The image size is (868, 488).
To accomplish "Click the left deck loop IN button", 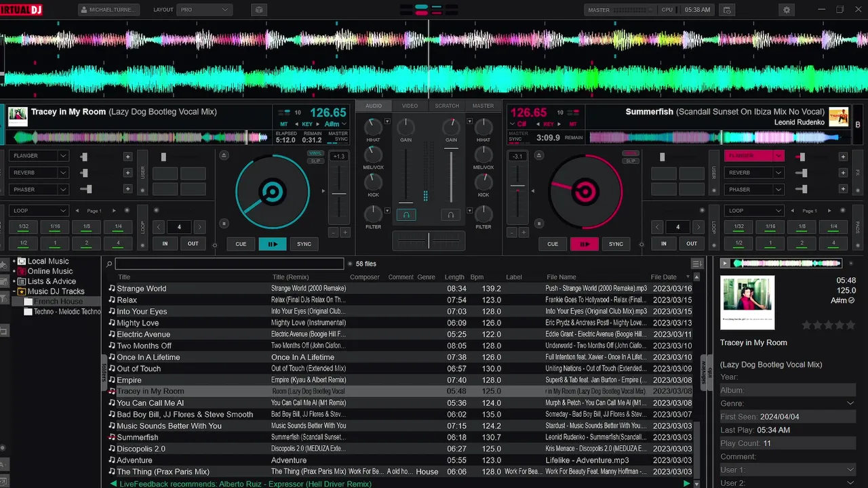I will (165, 244).
